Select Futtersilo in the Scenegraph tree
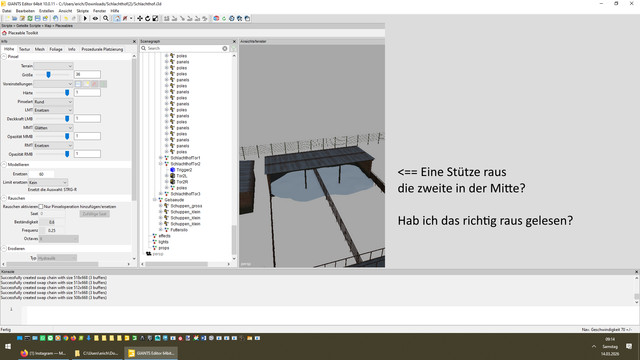The height and width of the screenshot is (360, 640). pyautogui.click(x=179, y=230)
